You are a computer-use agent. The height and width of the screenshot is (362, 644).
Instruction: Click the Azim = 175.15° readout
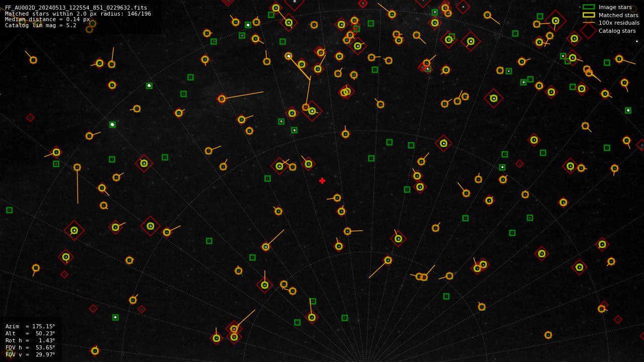(30, 326)
